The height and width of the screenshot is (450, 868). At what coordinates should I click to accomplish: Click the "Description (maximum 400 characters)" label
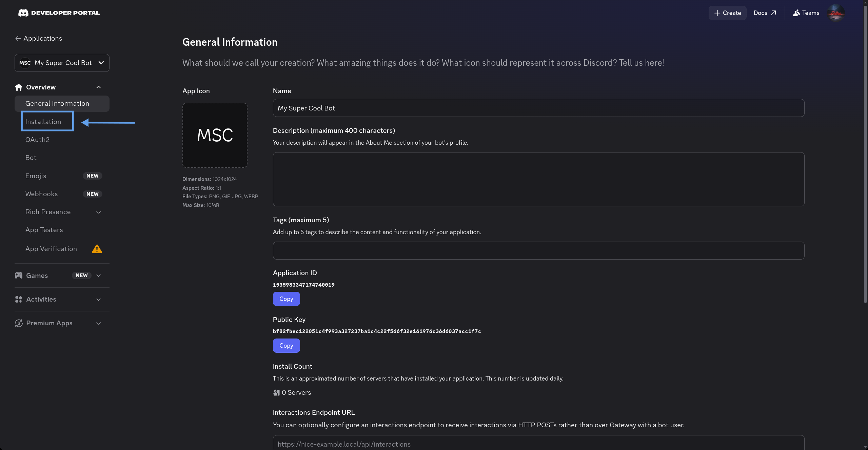click(x=334, y=130)
